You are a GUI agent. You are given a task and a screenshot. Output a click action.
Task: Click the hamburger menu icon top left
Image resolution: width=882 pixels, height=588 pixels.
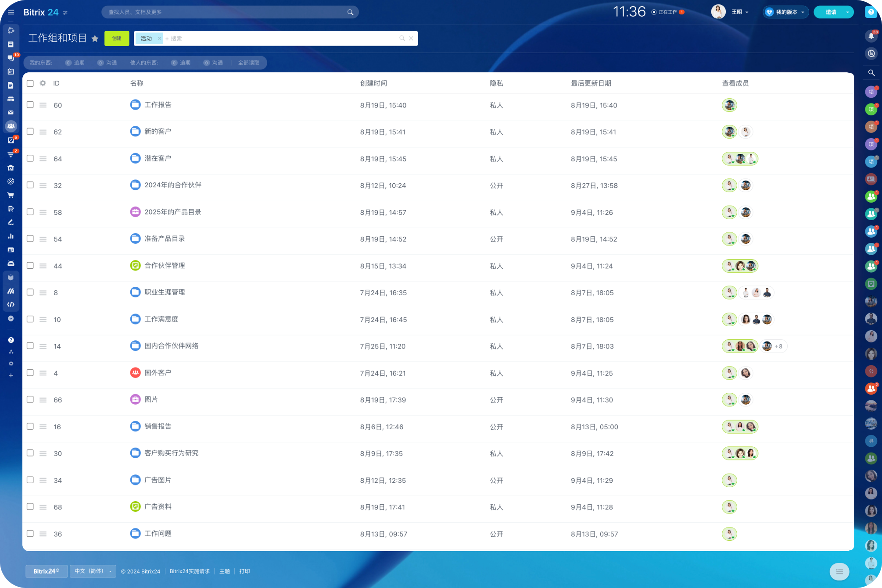tap(11, 12)
